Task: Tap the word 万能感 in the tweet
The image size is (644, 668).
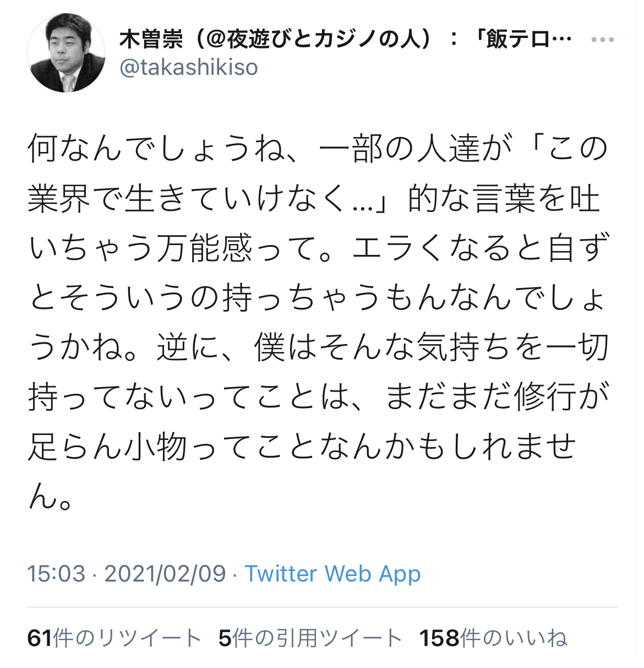Action: tap(205, 248)
